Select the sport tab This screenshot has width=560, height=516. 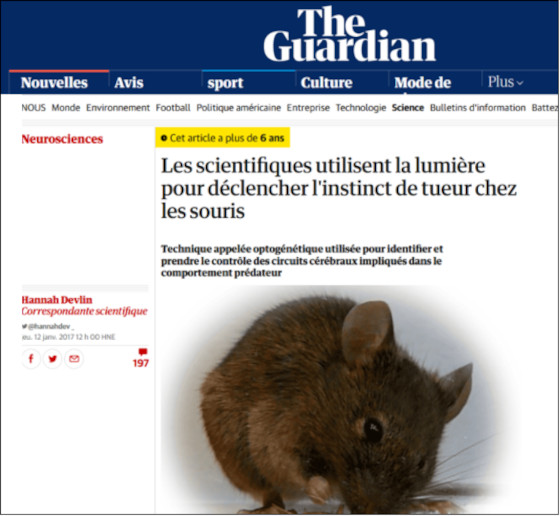pyautogui.click(x=225, y=83)
